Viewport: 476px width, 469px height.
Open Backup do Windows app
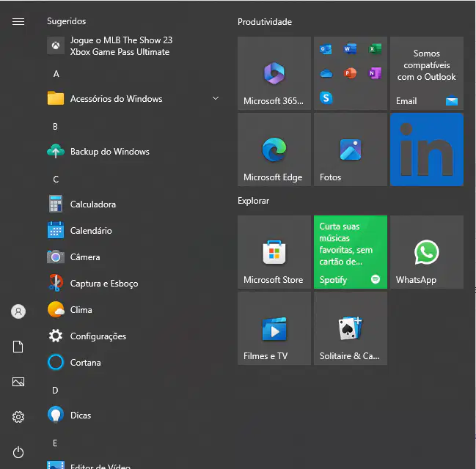click(98, 152)
